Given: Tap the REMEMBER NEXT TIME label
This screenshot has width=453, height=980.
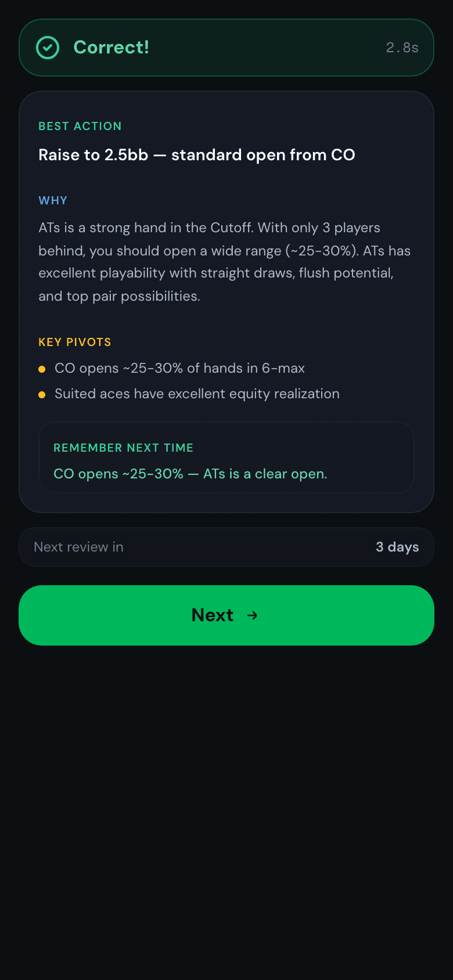Looking at the screenshot, I should click(x=123, y=448).
